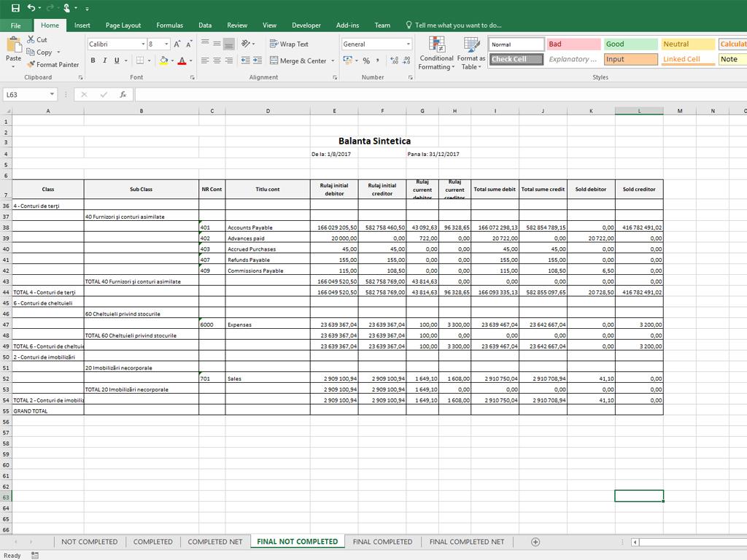
Task: Switch to the Page Layout tab
Action: (123, 26)
